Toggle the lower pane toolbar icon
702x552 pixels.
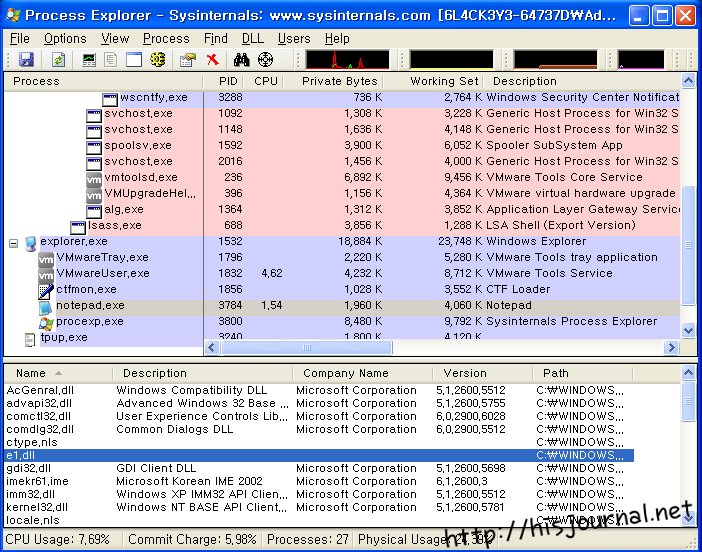click(133, 60)
